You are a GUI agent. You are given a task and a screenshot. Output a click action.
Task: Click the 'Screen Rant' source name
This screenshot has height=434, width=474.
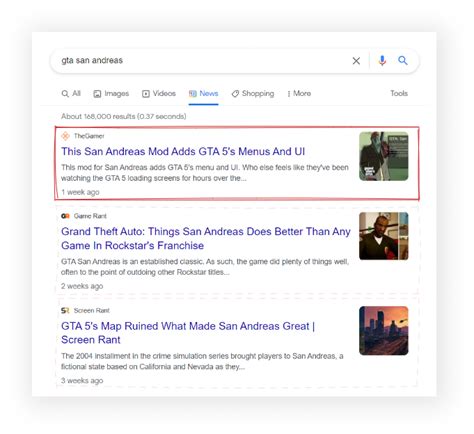pos(92,310)
